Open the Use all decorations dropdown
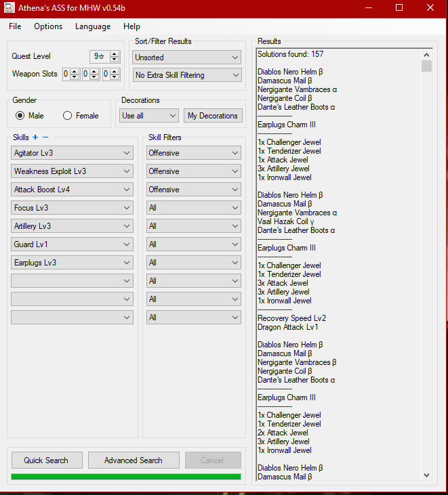 tap(149, 116)
